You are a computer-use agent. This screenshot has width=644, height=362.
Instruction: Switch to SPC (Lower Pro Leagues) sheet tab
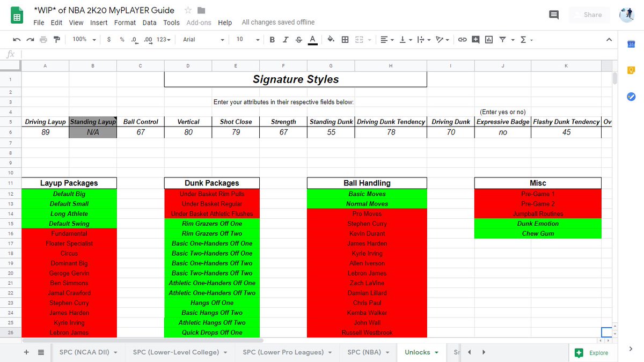(288, 352)
